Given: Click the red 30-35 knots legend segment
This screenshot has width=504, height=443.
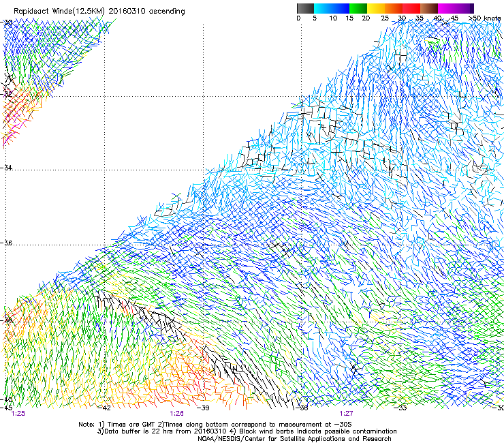Looking at the screenshot, I should pos(411,8).
